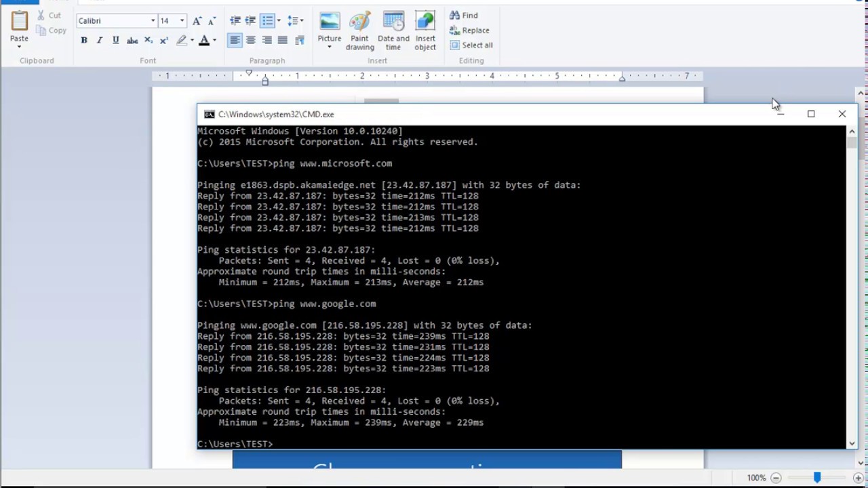
Task: Toggle superscript formatting
Action: click(164, 41)
